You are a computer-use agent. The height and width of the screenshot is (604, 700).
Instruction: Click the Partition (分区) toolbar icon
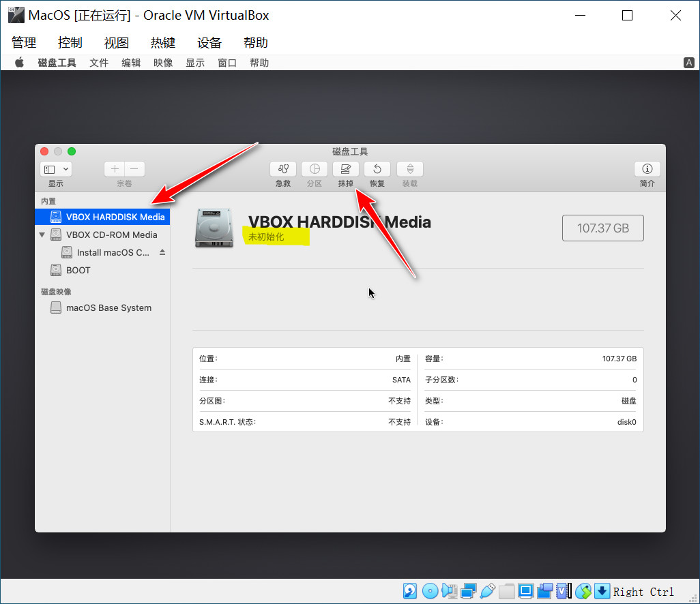coord(315,169)
